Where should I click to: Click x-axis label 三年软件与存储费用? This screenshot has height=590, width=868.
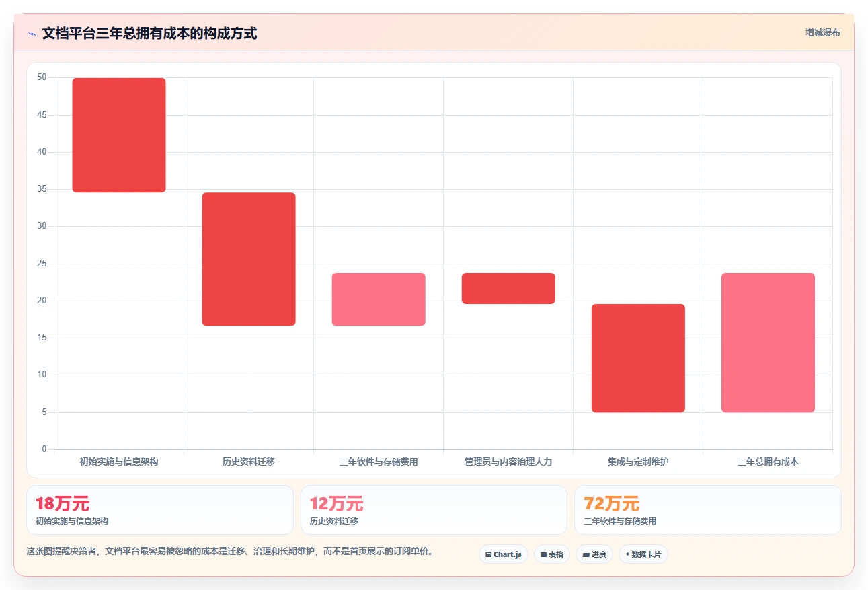379,462
